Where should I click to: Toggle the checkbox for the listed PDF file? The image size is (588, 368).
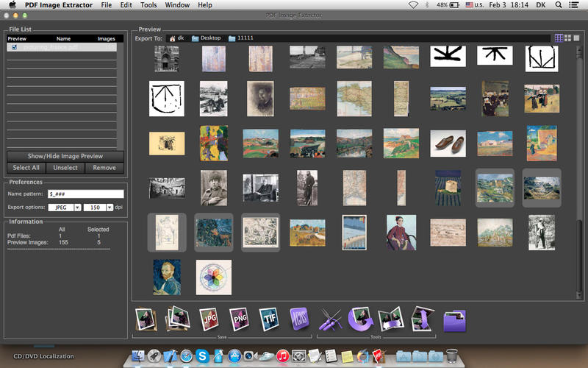click(x=14, y=47)
